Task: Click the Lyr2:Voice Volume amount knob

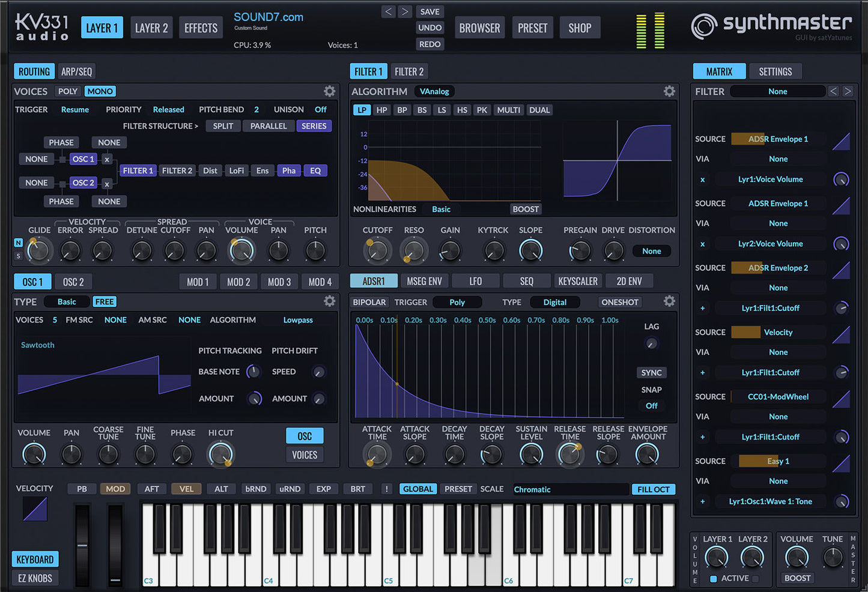Action: click(x=841, y=244)
